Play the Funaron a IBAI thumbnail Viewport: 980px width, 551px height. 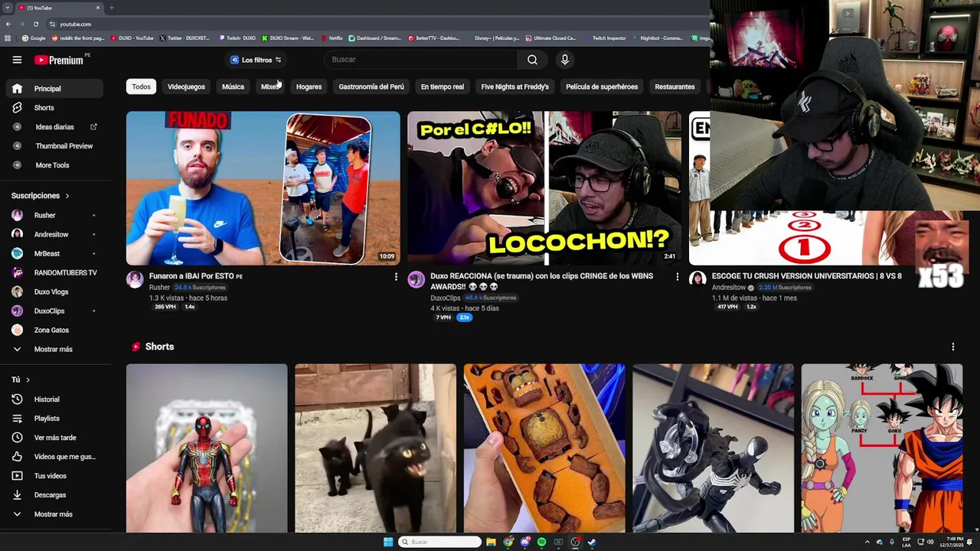tap(263, 188)
